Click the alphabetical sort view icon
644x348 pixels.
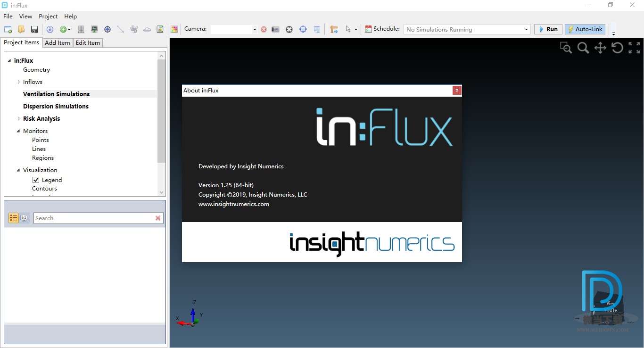24,218
